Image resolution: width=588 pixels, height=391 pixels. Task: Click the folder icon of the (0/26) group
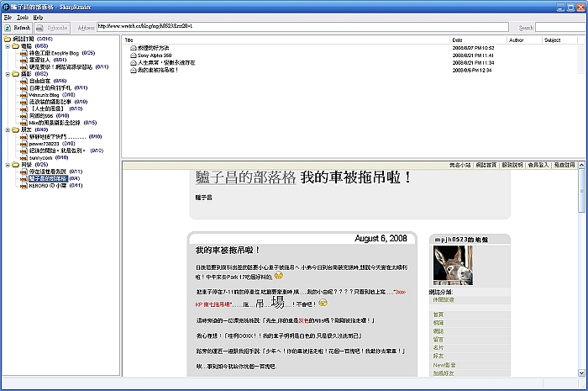point(15,164)
